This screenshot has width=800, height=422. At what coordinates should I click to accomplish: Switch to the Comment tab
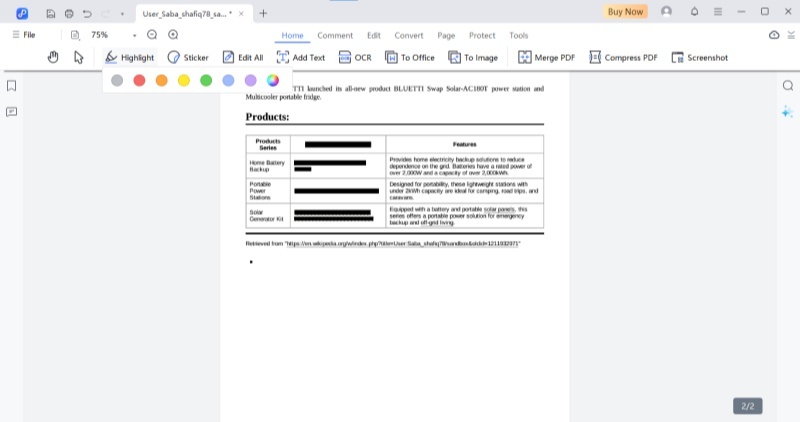tap(335, 35)
